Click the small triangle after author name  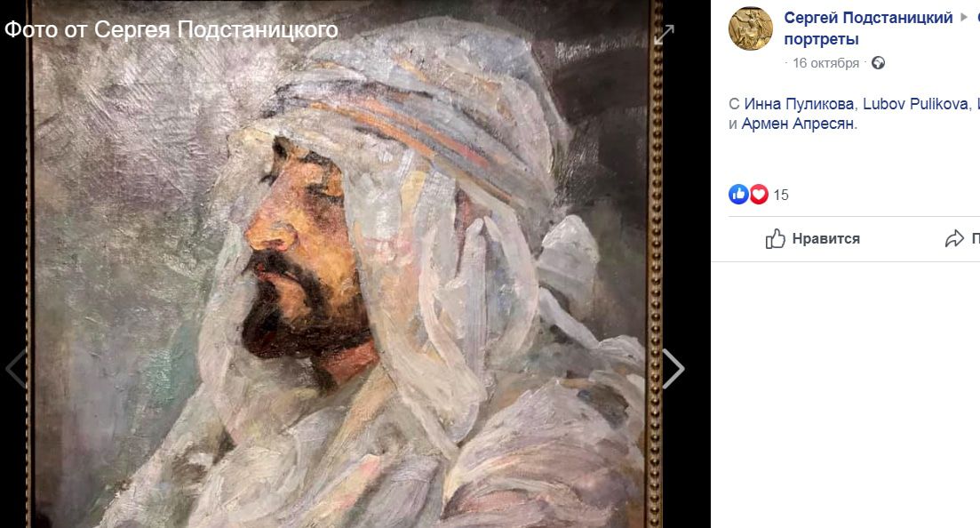pos(964,18)
